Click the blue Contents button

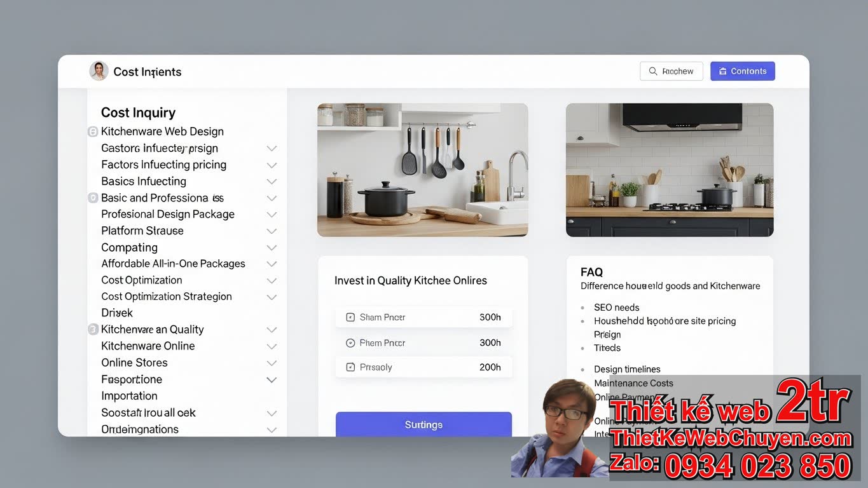pos(742,71)
